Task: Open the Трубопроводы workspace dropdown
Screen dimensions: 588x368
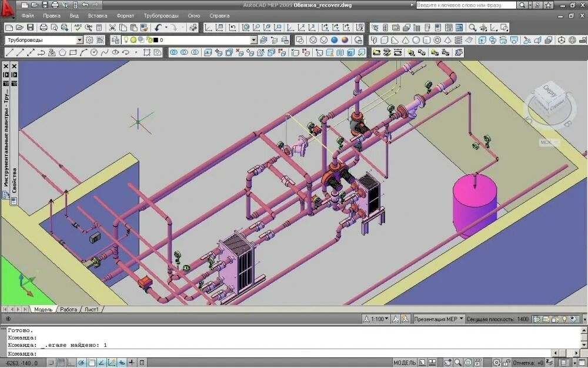Action: click(79, 40)
